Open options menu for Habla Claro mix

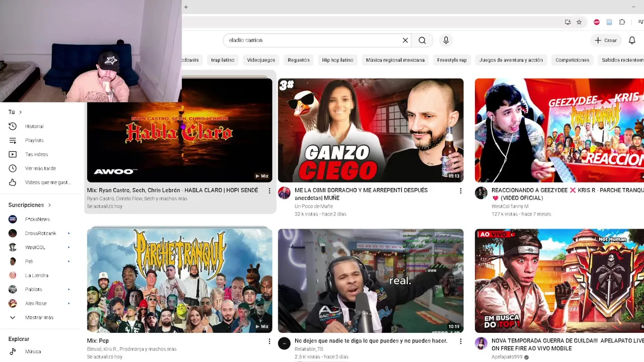point(269,191)
